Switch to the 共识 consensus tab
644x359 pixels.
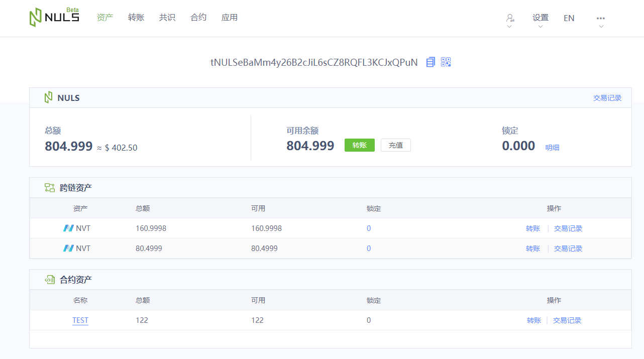(167, 18)
